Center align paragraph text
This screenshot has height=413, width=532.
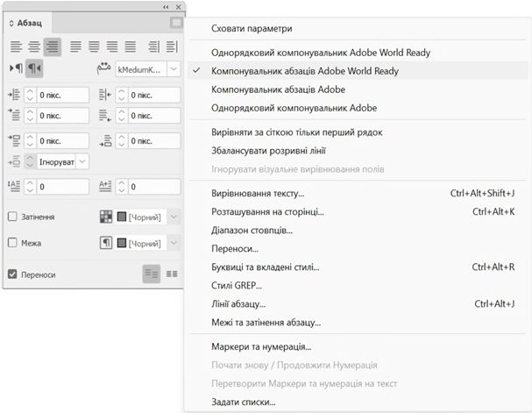tap(34, 46)
